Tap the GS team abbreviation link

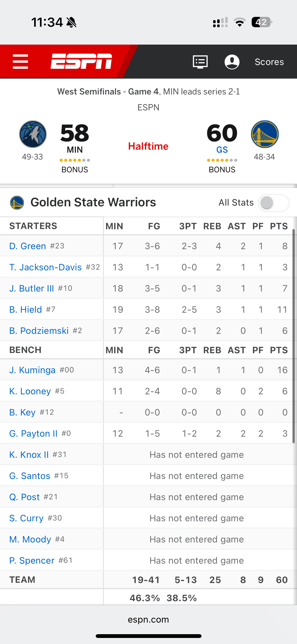click(222, 150)
